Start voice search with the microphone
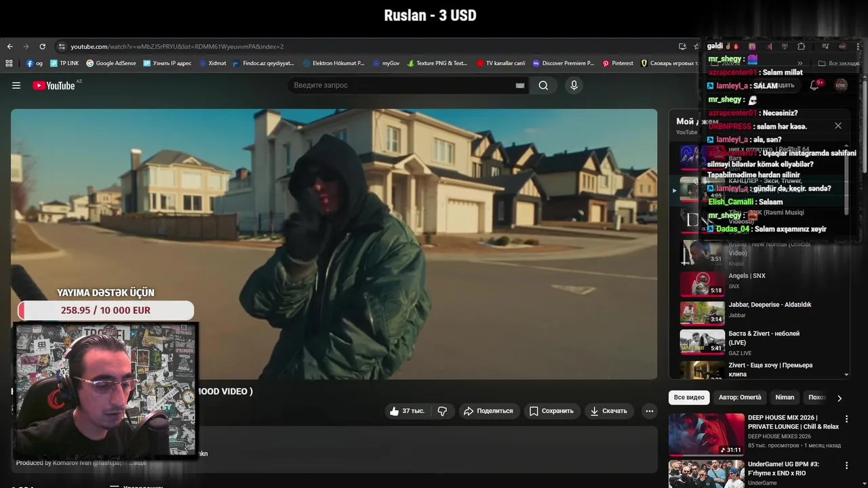The width and height of the screenshot is (868, 488). pos(574,85)
